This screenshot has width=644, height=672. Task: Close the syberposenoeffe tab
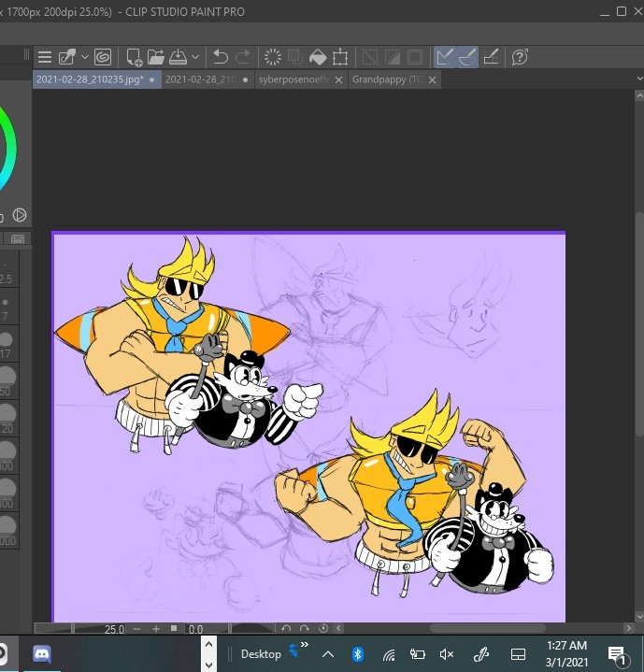click(x=339, y=80)
